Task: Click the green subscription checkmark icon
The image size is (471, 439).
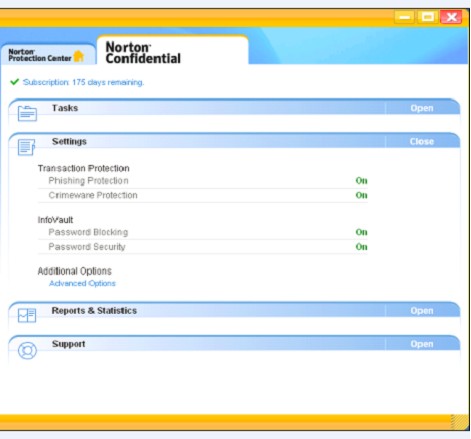Action: pyautogui.click(x=15, y=82)
